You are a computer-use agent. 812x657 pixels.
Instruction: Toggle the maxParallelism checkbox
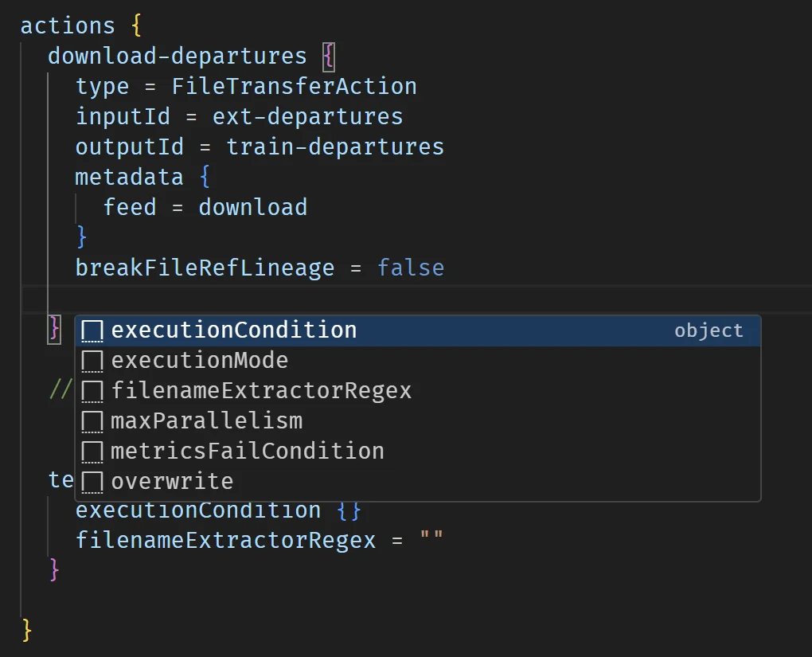coord(92,420)
